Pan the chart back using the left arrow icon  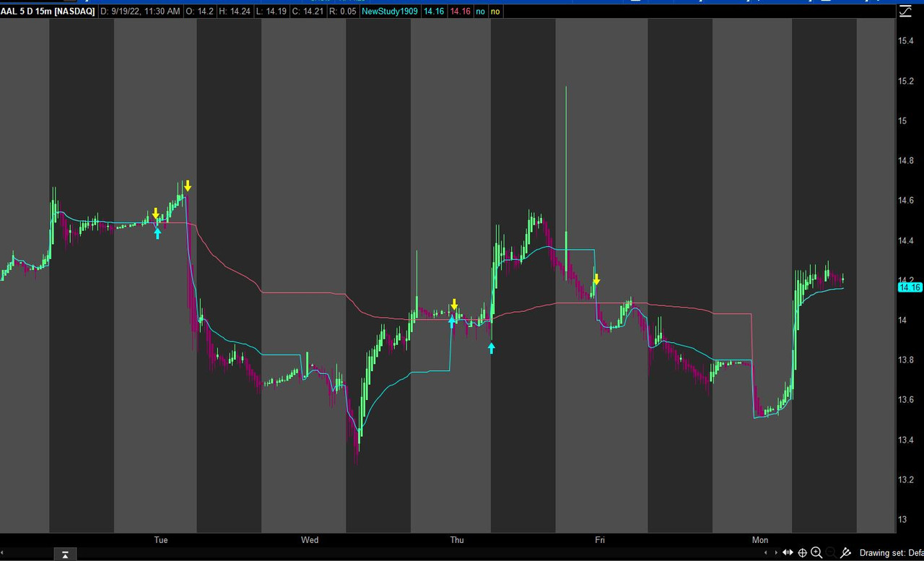(x=767, y=552)
